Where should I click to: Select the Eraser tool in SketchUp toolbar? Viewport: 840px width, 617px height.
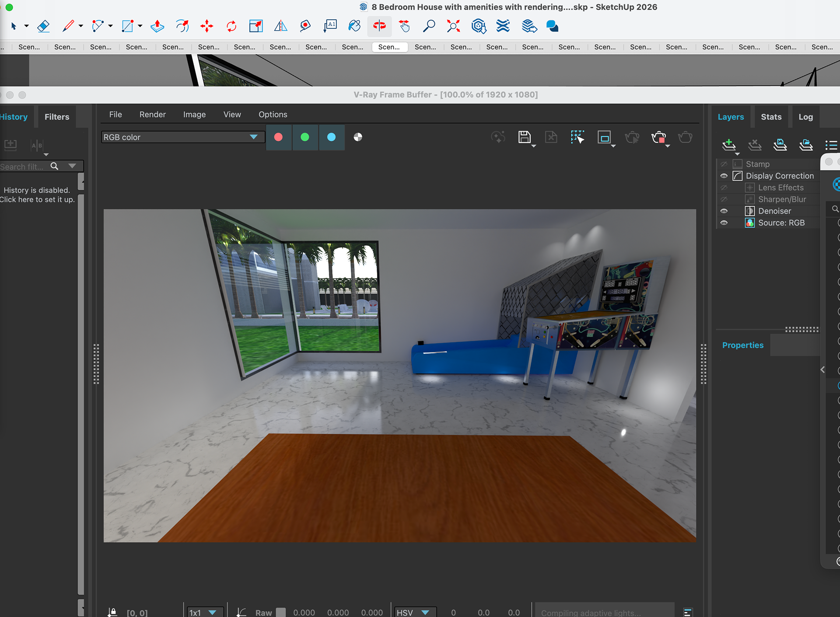[x=43, y=26]
